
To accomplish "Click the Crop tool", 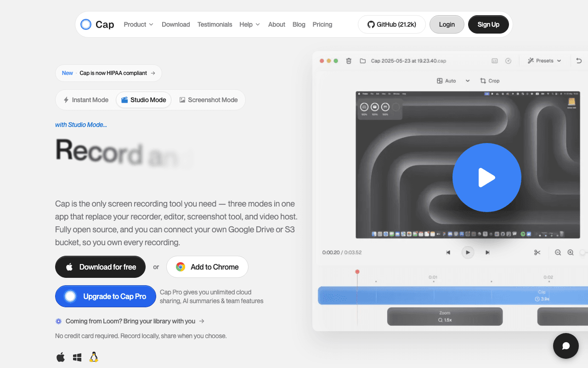I will pos(490,80).
